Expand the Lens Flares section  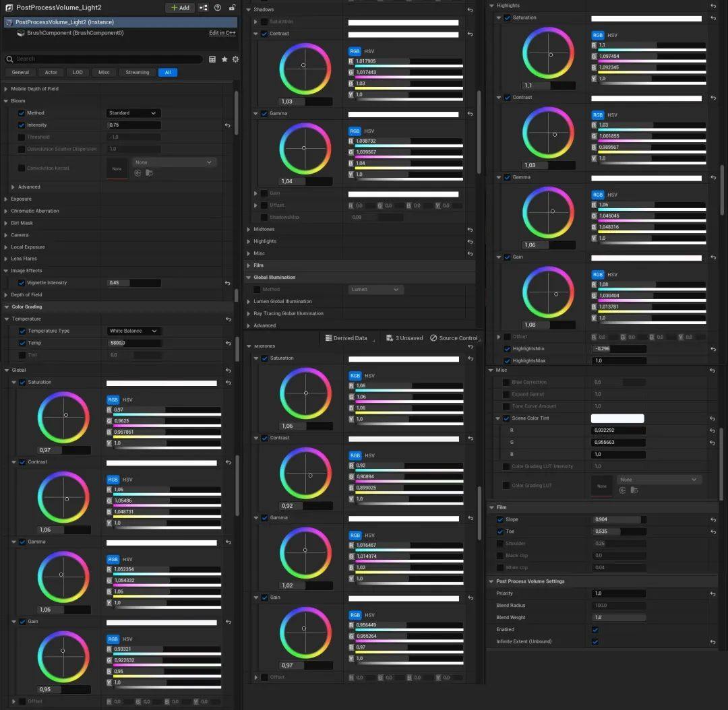(x=6, y=259)
